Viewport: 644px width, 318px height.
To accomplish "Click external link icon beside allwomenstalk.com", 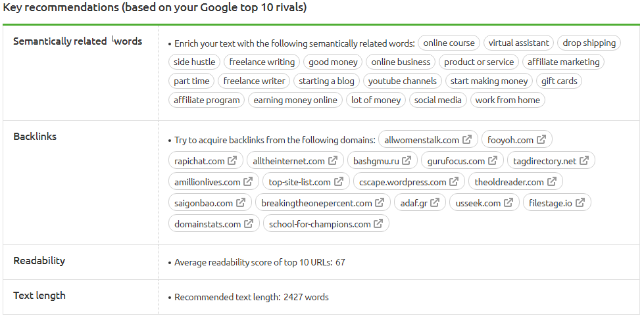I will click(467, 140).
